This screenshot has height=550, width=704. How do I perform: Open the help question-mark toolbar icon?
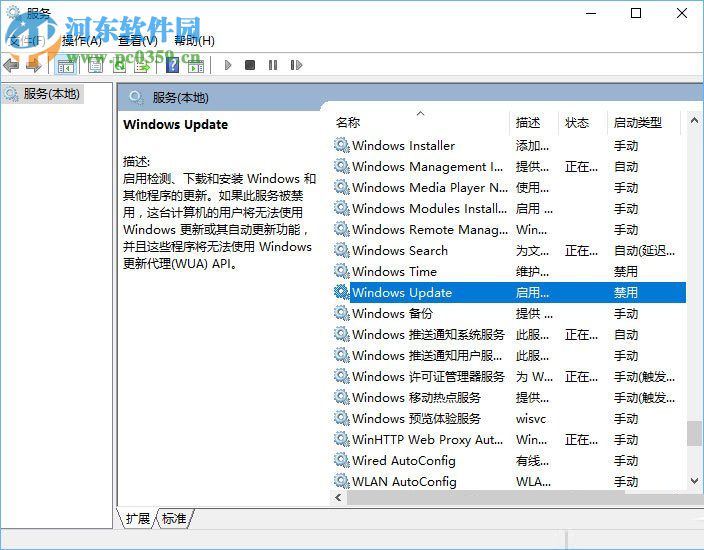coord(172,66)
